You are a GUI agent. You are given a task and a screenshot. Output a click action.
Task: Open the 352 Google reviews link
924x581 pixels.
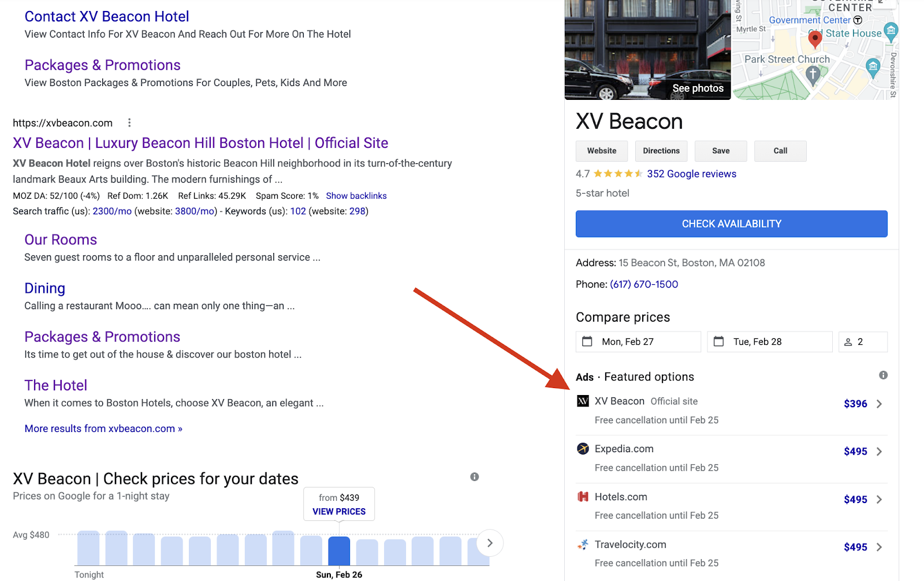(691, 174)
